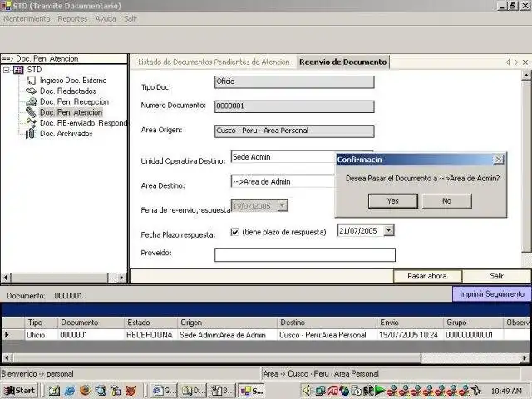
Task: Click the Salir menu item
Action: (x=131, y=18)
